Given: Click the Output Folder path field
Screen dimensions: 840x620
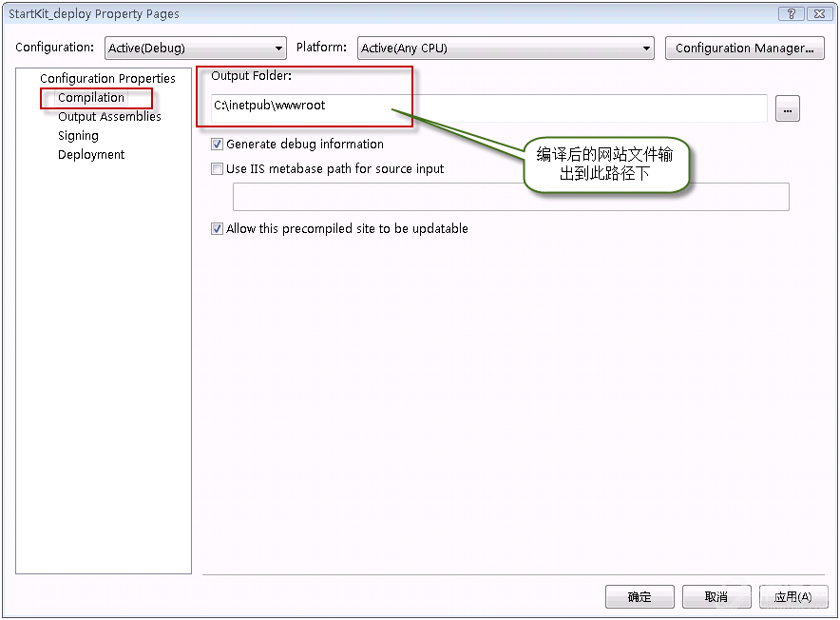Looking at the screenshot, I should point(488,108).
